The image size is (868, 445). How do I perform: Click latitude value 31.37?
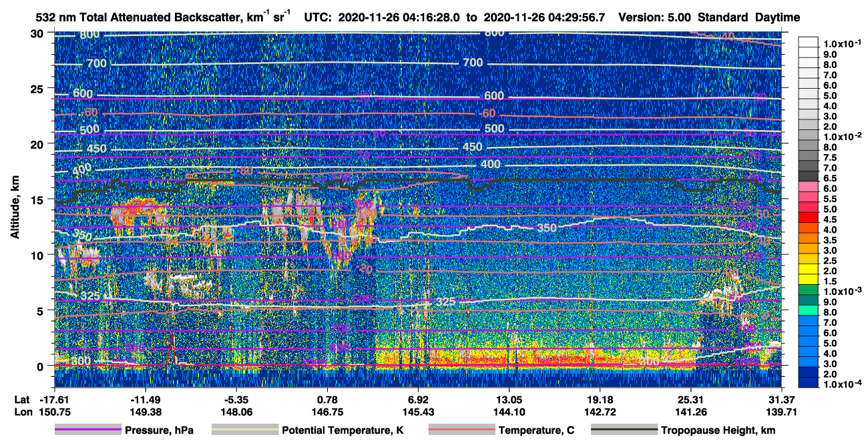(x=782, y=400)
